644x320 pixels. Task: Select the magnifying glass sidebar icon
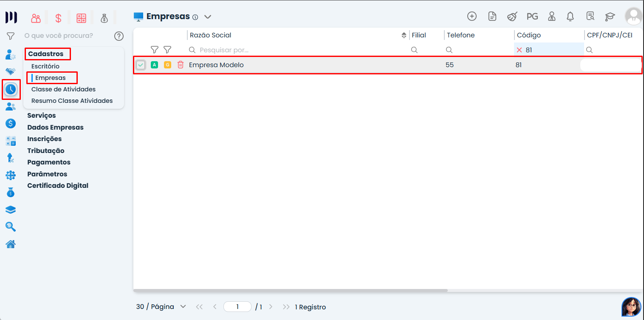tap(11, 227)
